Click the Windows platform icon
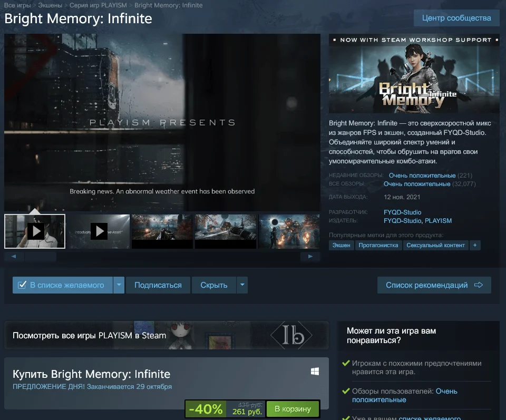 315,372
